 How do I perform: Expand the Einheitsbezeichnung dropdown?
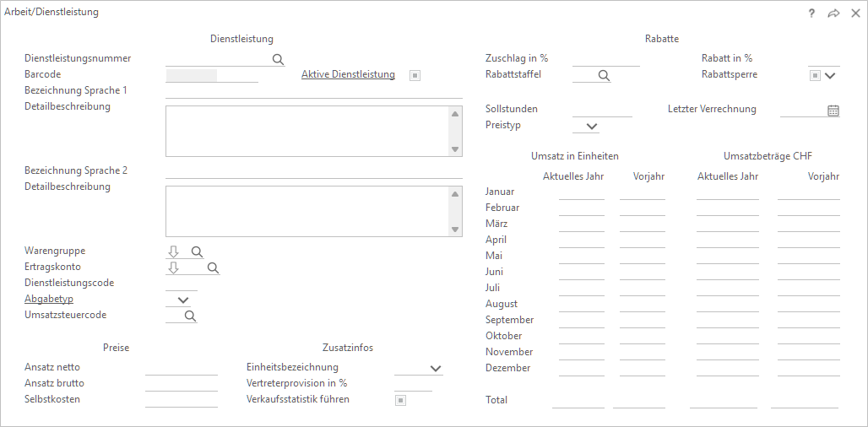click(436, 368)
